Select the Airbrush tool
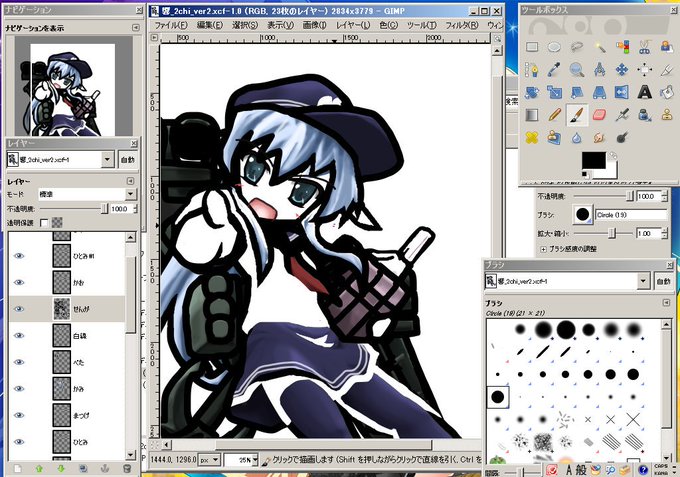 coord(622,115)
